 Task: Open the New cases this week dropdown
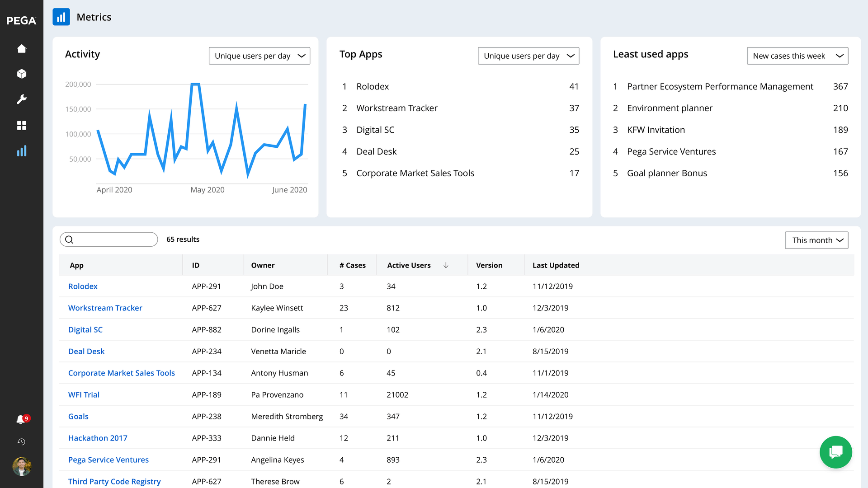click(x=797, y=56)
